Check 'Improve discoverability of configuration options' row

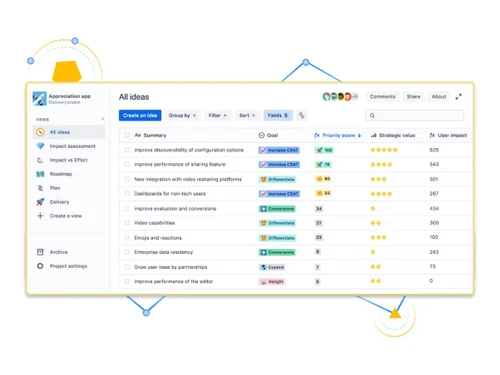tap(127, 150)
